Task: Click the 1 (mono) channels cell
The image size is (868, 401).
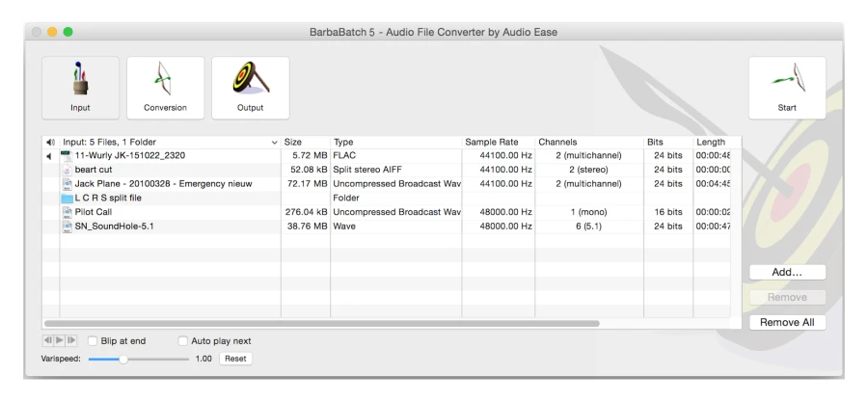Action: click(588, 212)
